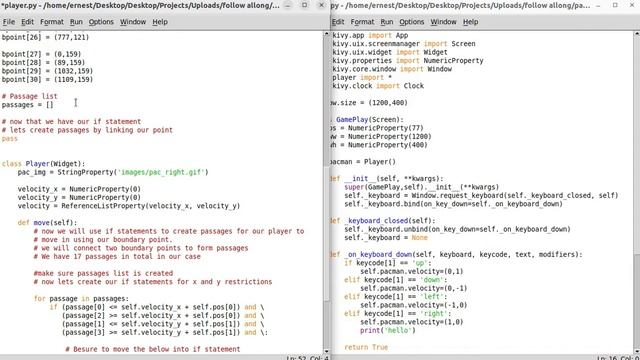Open the Window menu in player.py window
The image size is (640, 360).
point(133,22)
